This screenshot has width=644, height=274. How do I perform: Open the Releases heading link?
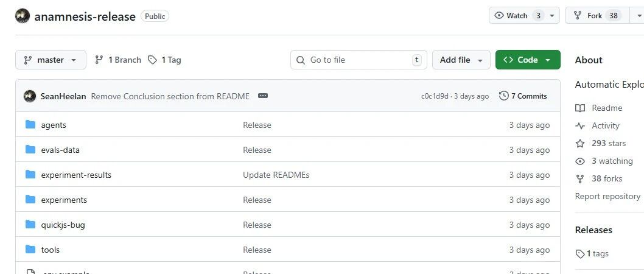pyautogui.click(x=593, y=230)
